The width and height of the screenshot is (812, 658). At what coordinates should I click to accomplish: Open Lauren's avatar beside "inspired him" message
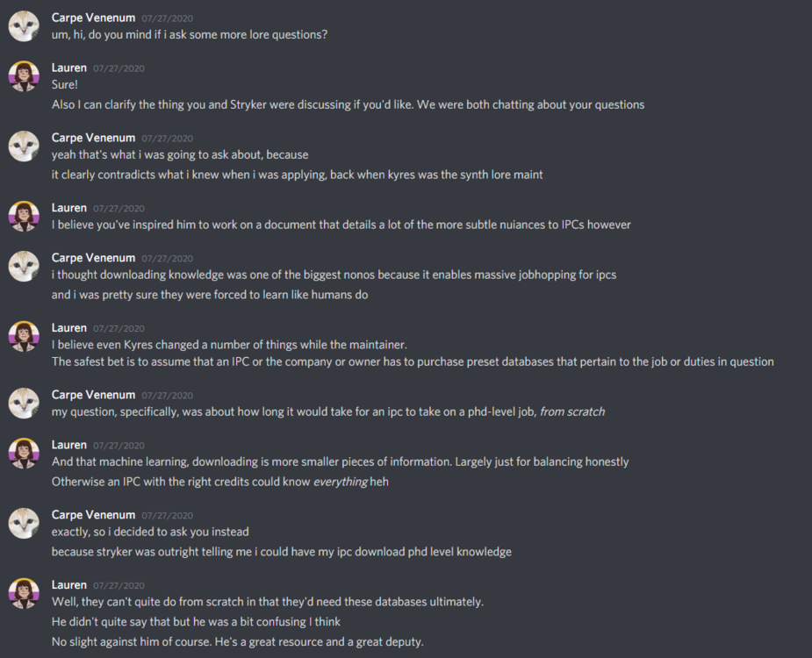point(24,216)
